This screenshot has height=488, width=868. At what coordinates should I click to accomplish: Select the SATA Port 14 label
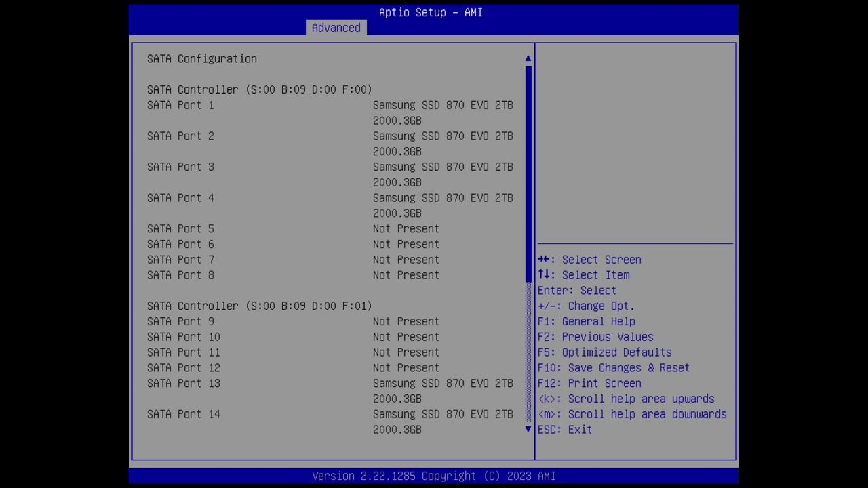[184, 414]
